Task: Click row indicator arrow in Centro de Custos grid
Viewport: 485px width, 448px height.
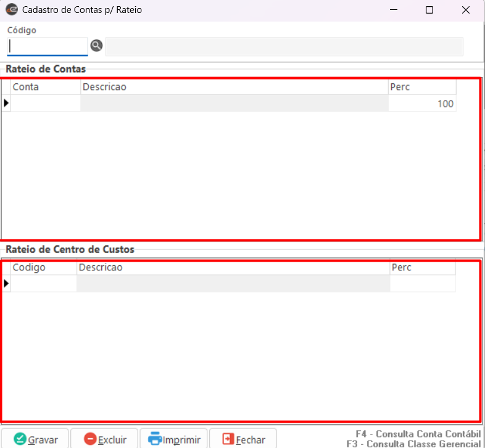Action: tap(6, 284)
